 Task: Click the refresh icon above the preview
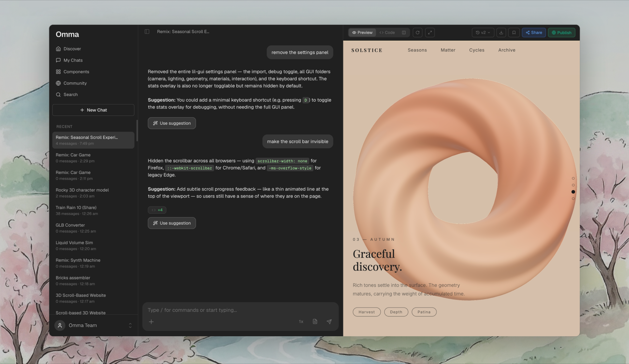[418, 32]
